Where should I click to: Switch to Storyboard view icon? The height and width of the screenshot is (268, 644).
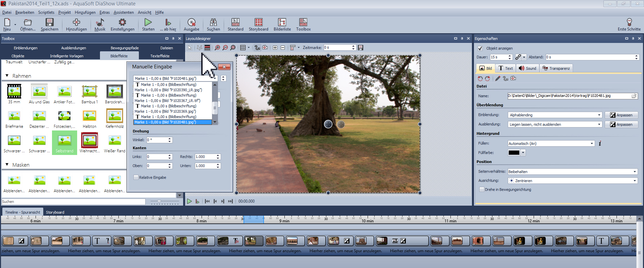(258, 23)
